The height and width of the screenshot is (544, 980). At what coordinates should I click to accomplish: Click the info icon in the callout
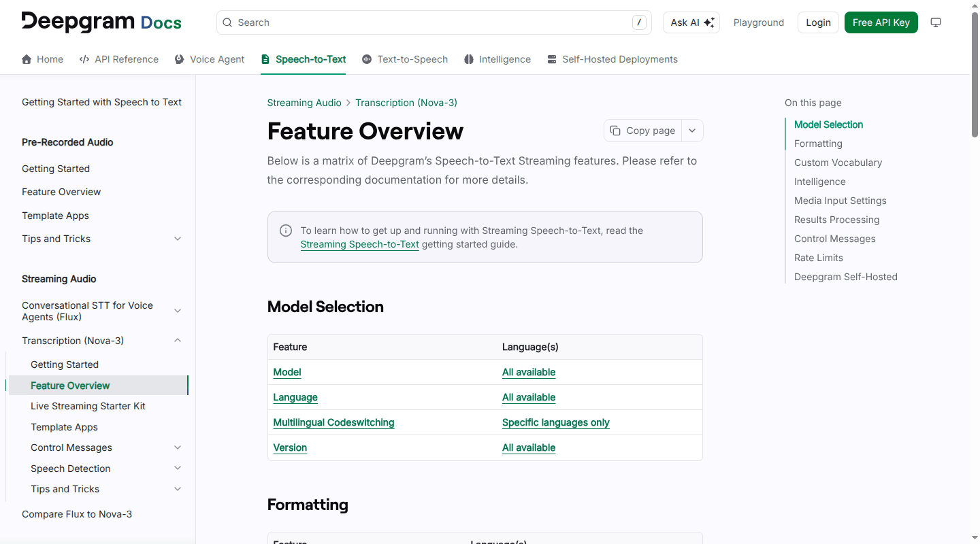(286, 231)
